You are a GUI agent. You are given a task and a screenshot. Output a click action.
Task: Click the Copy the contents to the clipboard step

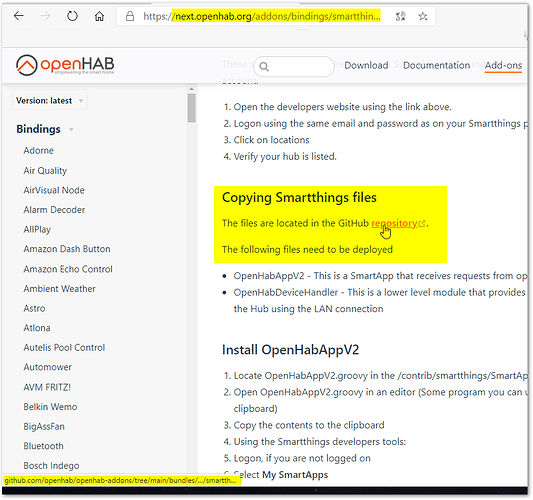(309, 426)
